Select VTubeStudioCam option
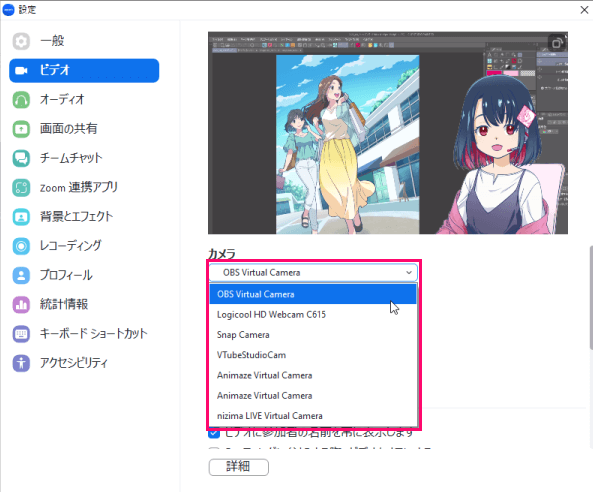Image resolution: width=593 pixels, height=492 pixels. point(313,355)
